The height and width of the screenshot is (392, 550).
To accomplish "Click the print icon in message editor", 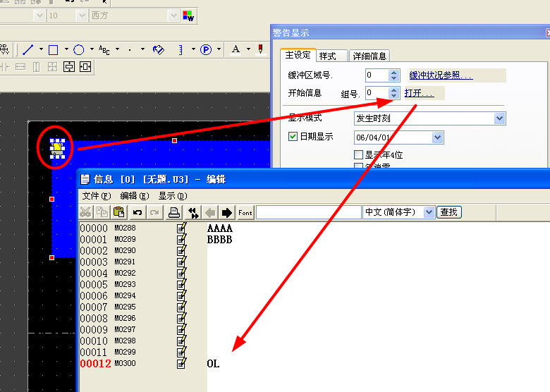I will [x=173, y=212].
